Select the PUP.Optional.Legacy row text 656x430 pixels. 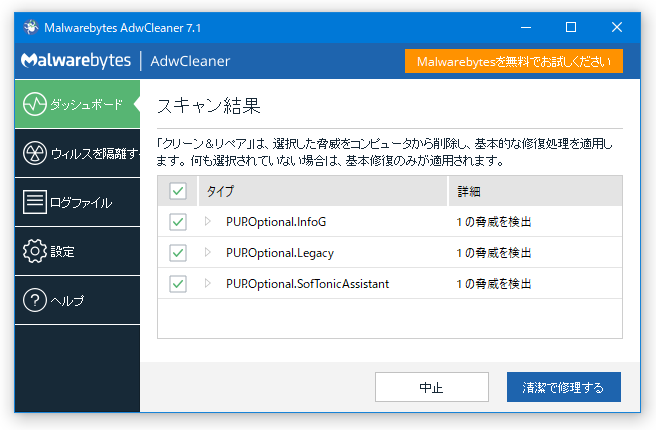pos(280,253)
